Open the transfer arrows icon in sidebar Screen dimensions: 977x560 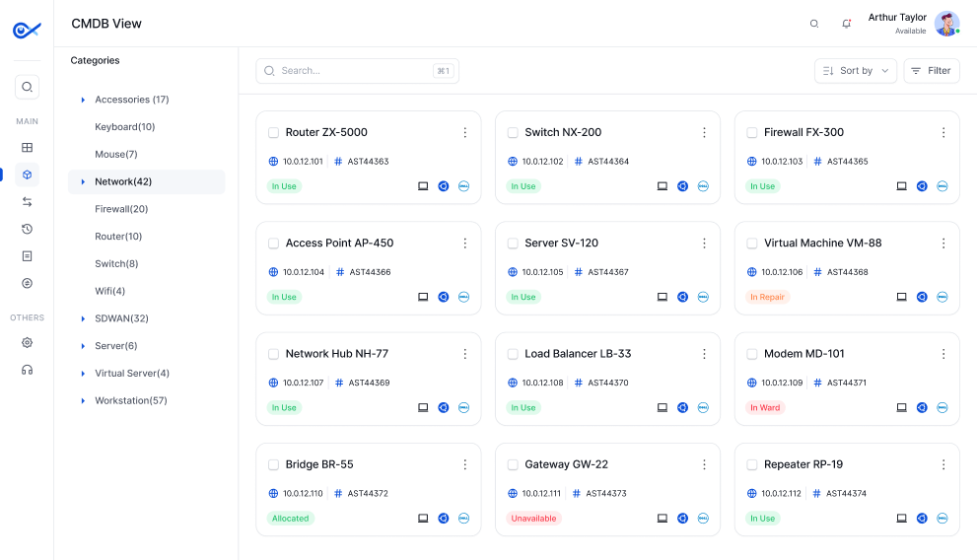27,202
